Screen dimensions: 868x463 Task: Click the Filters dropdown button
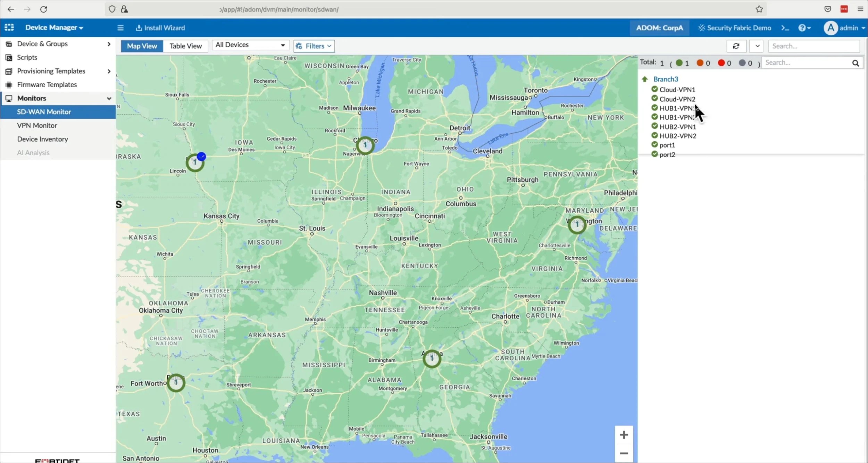point(315,46)
